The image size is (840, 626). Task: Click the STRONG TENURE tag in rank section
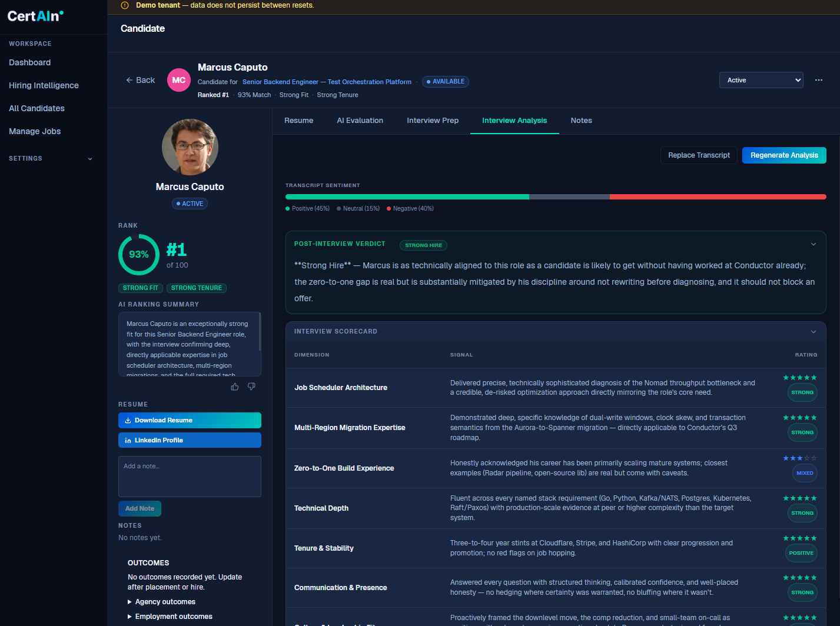click(x=197, y=288)
